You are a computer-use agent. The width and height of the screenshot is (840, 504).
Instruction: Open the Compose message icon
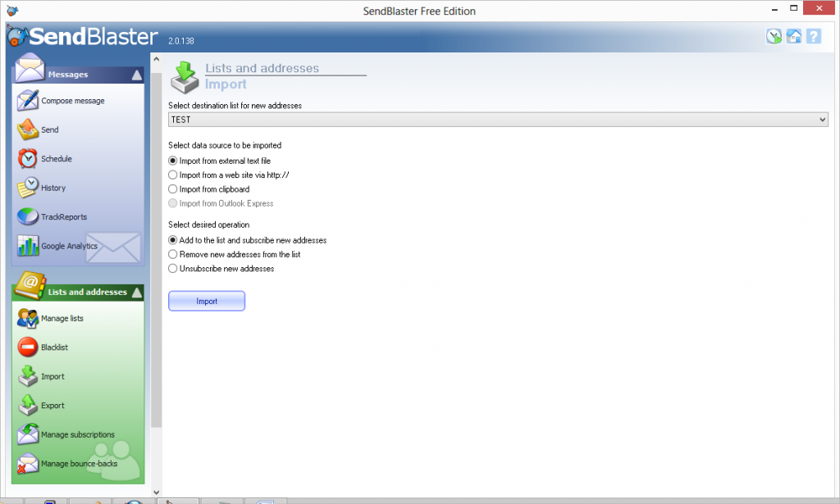tap(28, 101)
